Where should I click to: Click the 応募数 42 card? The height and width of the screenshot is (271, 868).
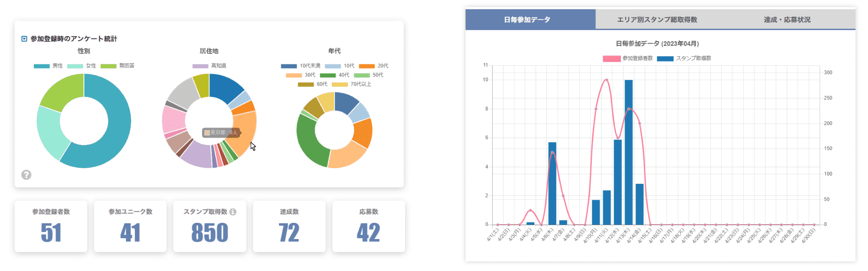coord(368,227)
